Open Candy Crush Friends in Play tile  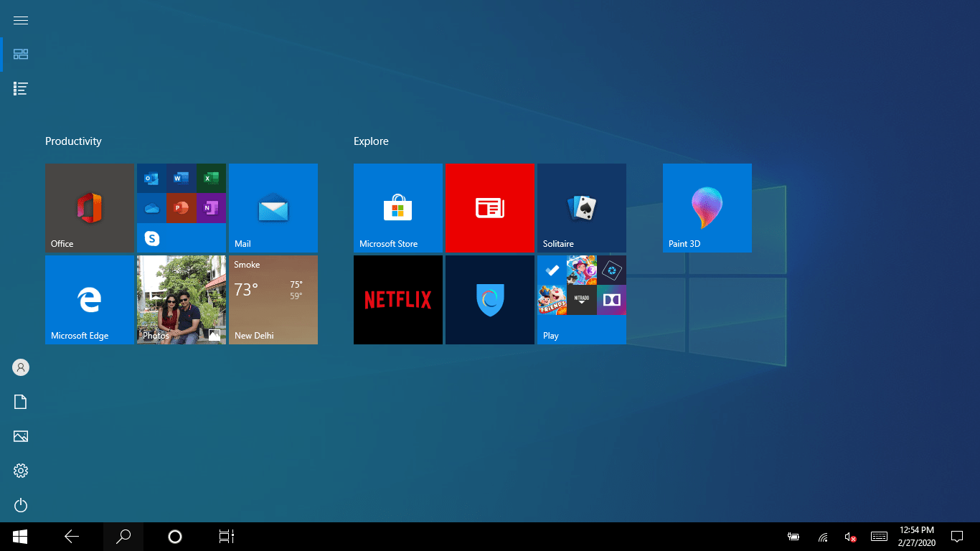coord(552,300)
